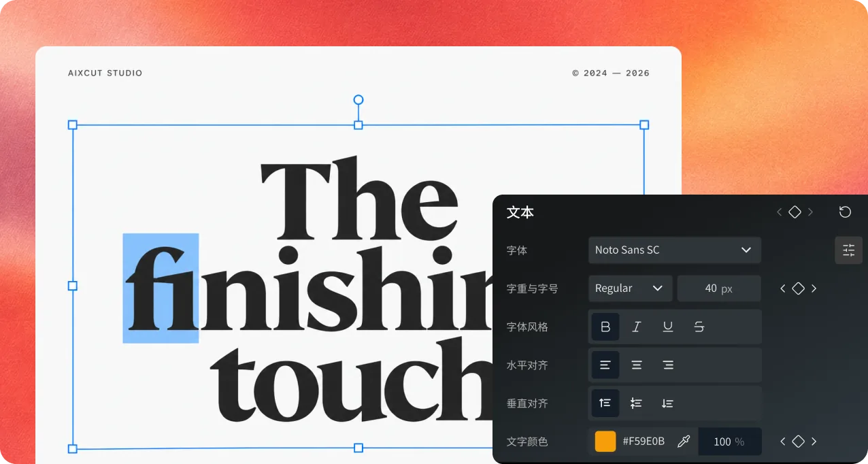Viewport: 868px width, 464px height.
Task: Go to next keyframe in text header
Action: pos(810,212)
